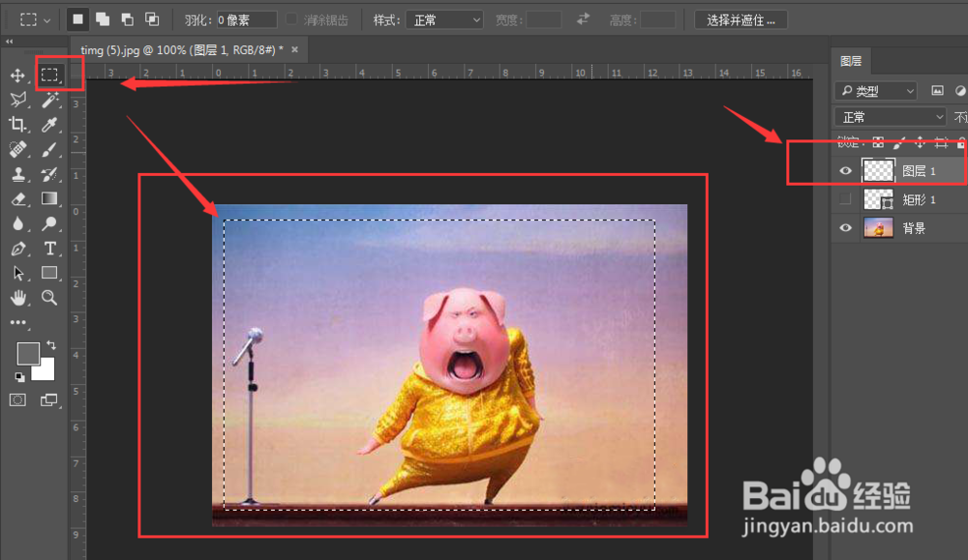Viewport: 968px width, 560px height.
Task: Select the Gradient tool
Action: pos(49,198)
